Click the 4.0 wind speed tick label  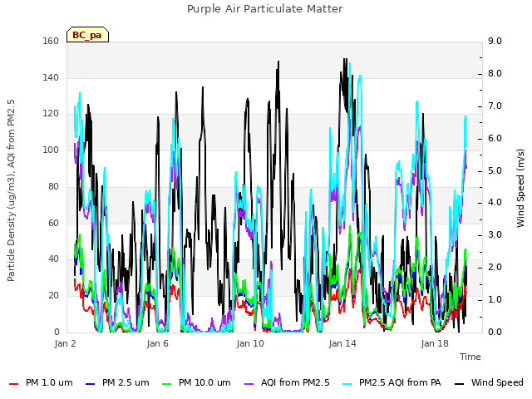(x=495, y=203)
